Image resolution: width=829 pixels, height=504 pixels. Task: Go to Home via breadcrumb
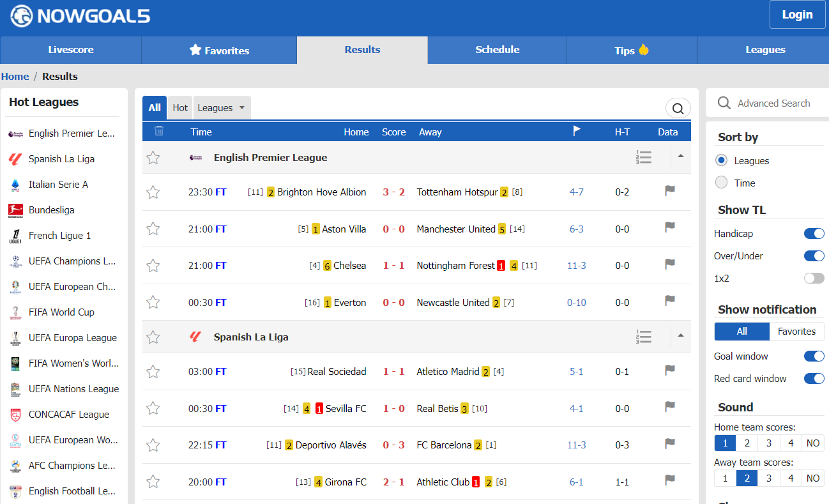[15, 77]
